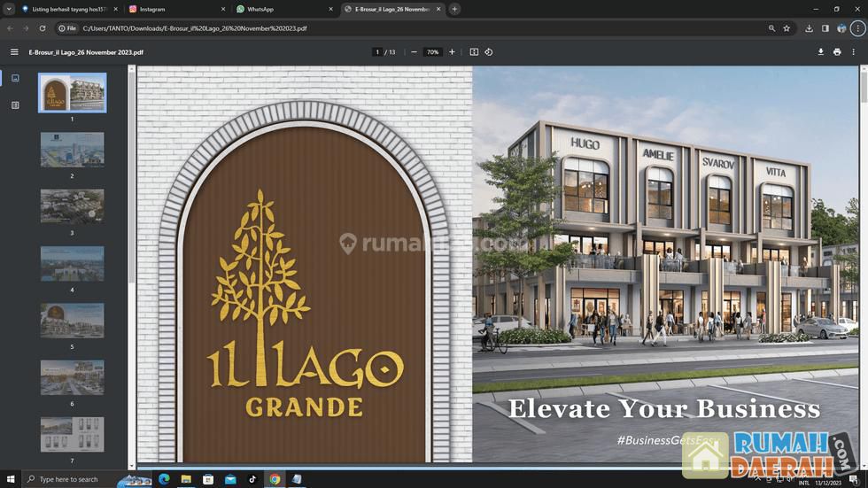Download the PDF file

tap(820, 52)
